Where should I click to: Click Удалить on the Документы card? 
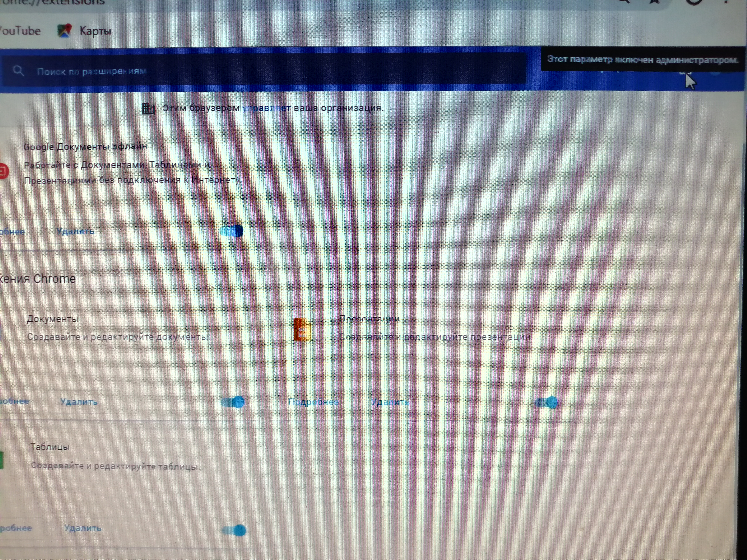[x=79, y=402]
